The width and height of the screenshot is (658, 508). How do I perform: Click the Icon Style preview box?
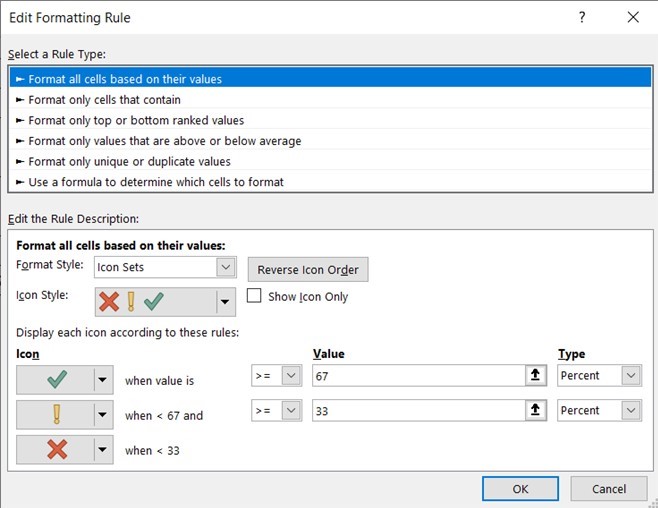[x=154, y=302]
